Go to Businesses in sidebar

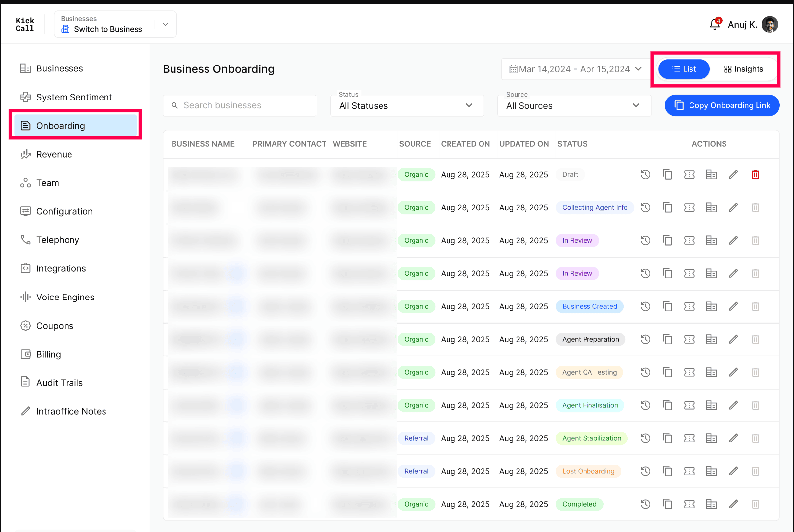(75, 68)
